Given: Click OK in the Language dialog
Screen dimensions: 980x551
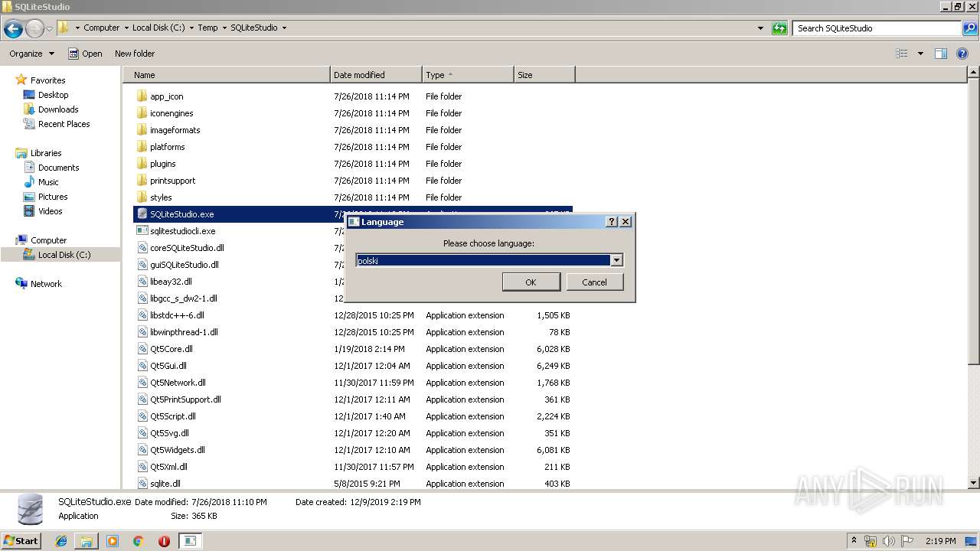Looking at the screenshot, I should tap(531, 282).
